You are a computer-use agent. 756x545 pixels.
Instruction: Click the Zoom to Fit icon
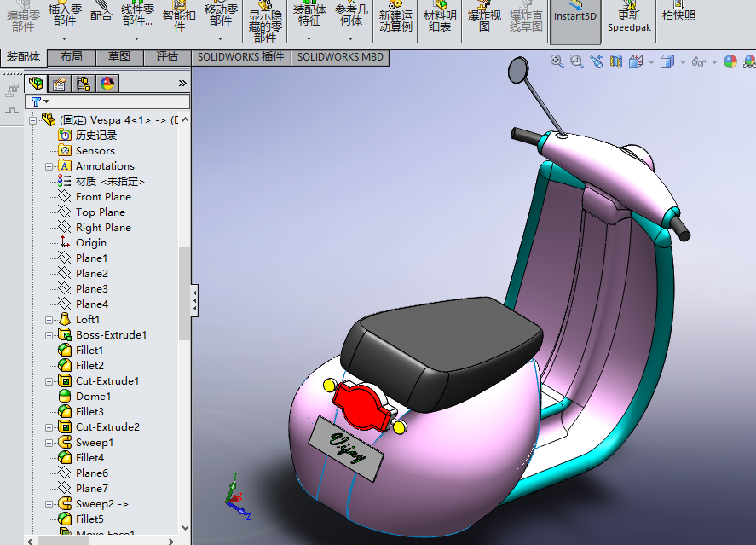coord(557,61)
